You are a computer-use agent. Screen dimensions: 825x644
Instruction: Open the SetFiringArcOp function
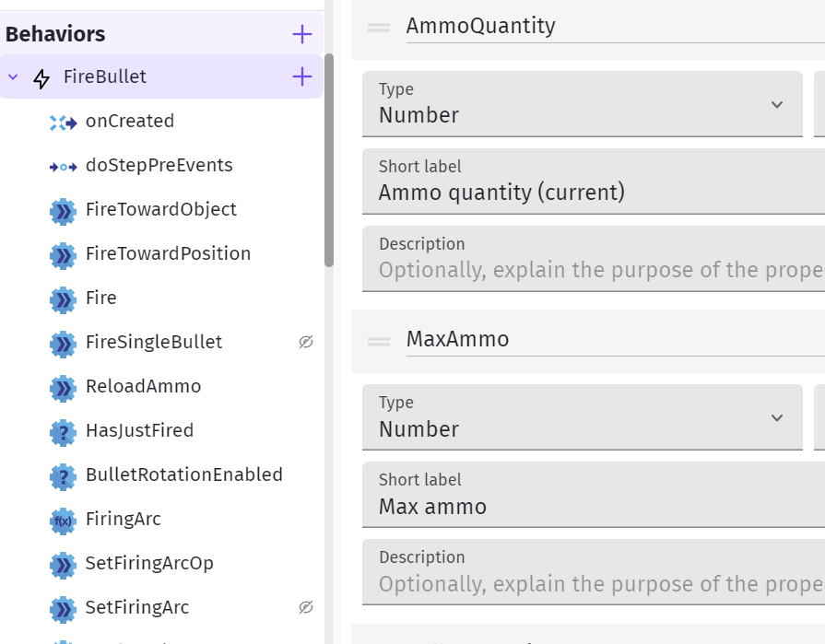pyautogui.click(x=149, y=563)
